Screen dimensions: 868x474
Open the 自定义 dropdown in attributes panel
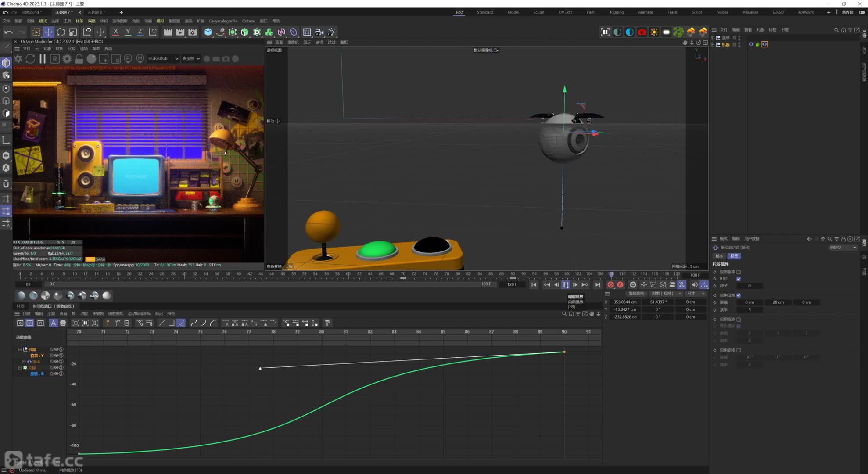843,248
